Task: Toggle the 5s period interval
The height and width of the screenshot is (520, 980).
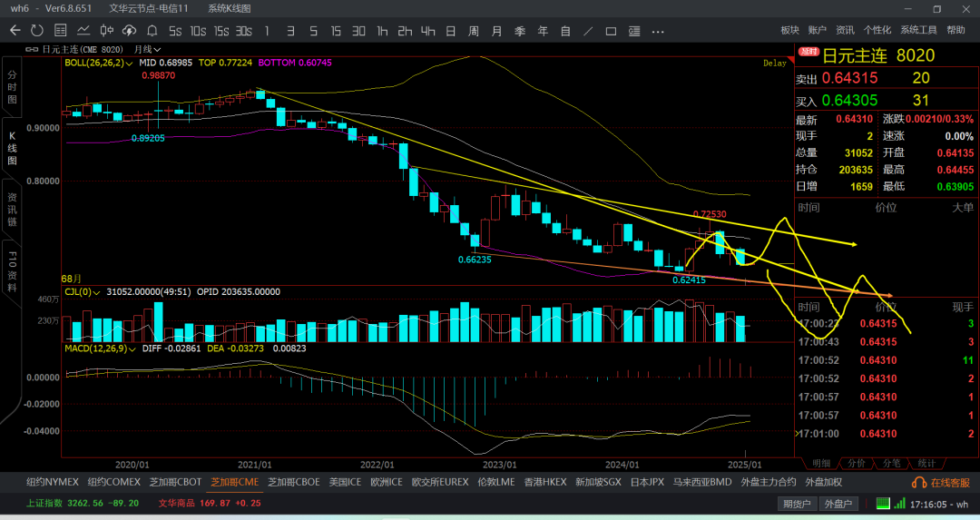Action: click(175, 31)
